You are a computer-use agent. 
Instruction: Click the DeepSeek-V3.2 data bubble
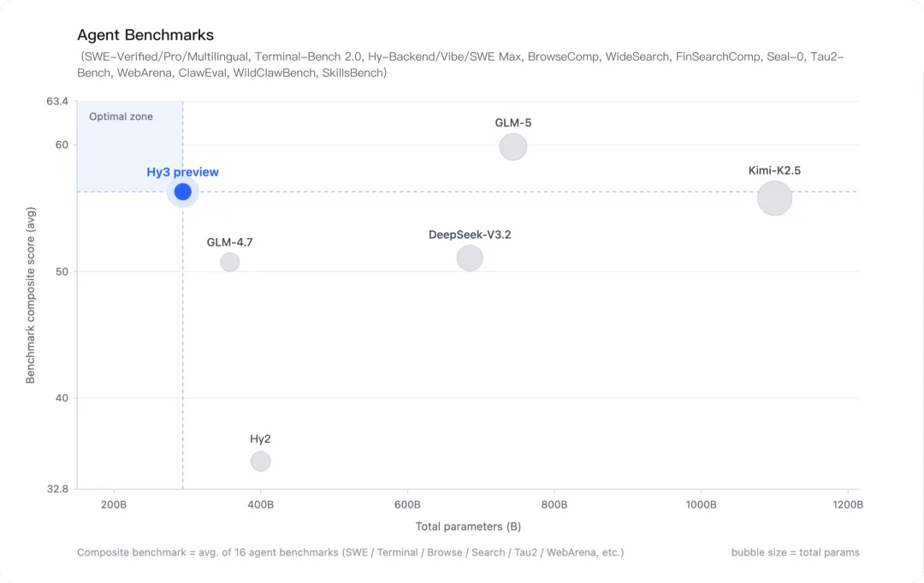[x=470, y=258]
